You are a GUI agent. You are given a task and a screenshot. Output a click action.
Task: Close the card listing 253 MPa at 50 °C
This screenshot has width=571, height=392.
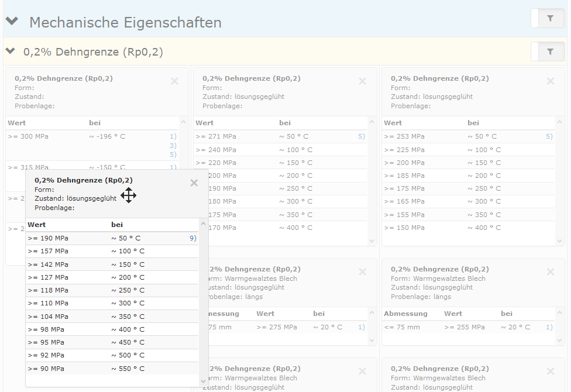551,81
